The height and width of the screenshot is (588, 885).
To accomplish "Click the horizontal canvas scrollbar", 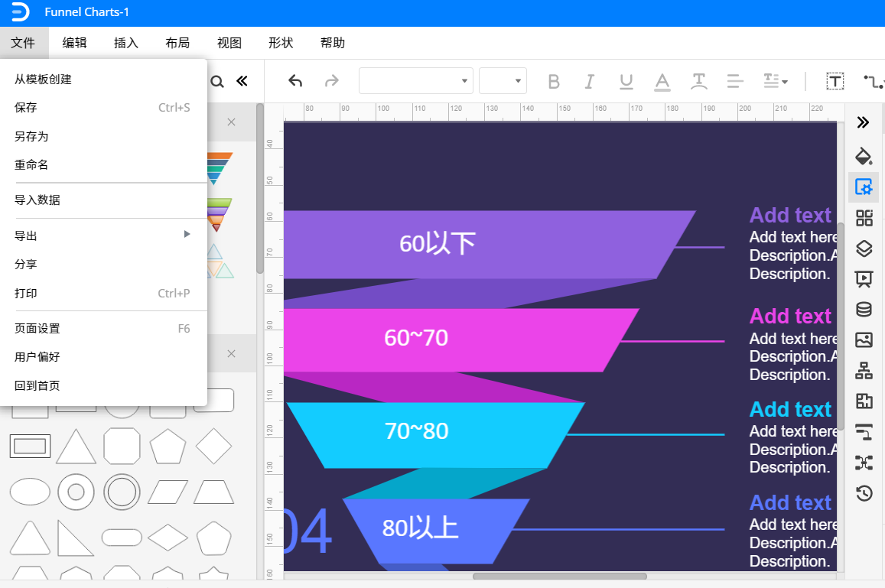I will point(559,577).
